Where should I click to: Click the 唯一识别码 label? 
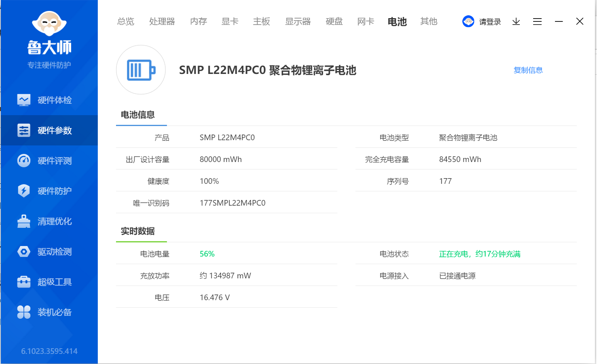[151, 203]
